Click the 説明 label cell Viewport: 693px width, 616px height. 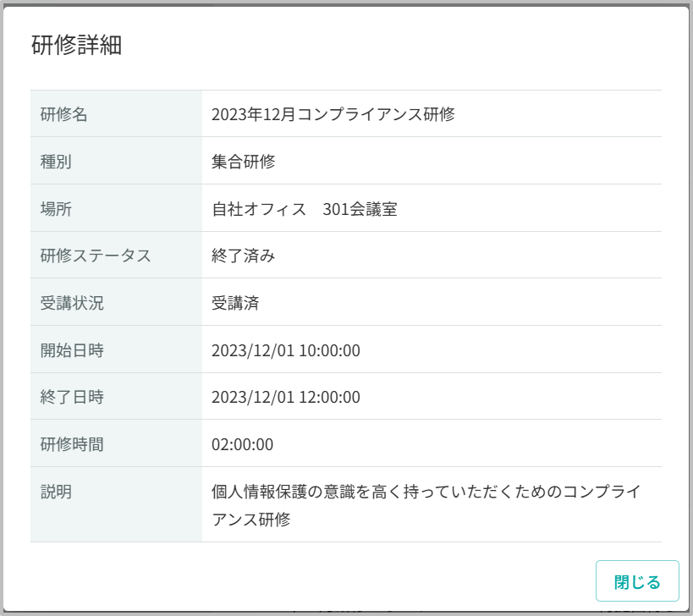(116, 504)
